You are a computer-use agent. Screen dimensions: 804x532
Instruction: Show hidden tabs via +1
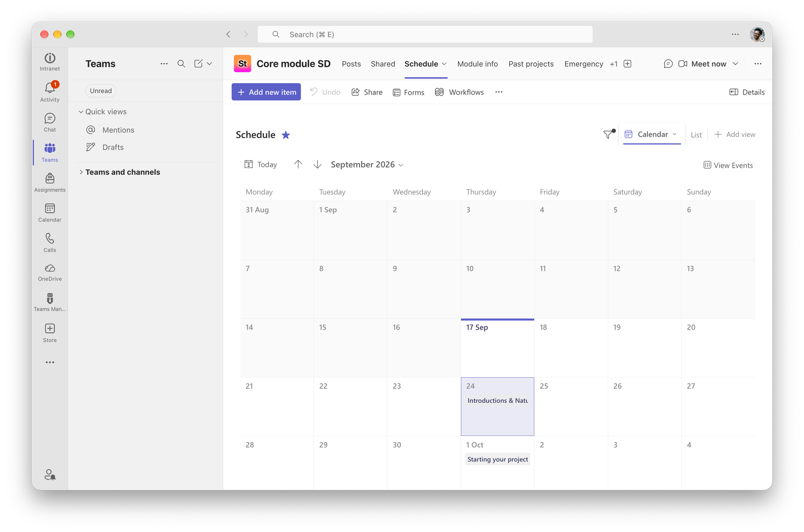[x=613, y=64]
